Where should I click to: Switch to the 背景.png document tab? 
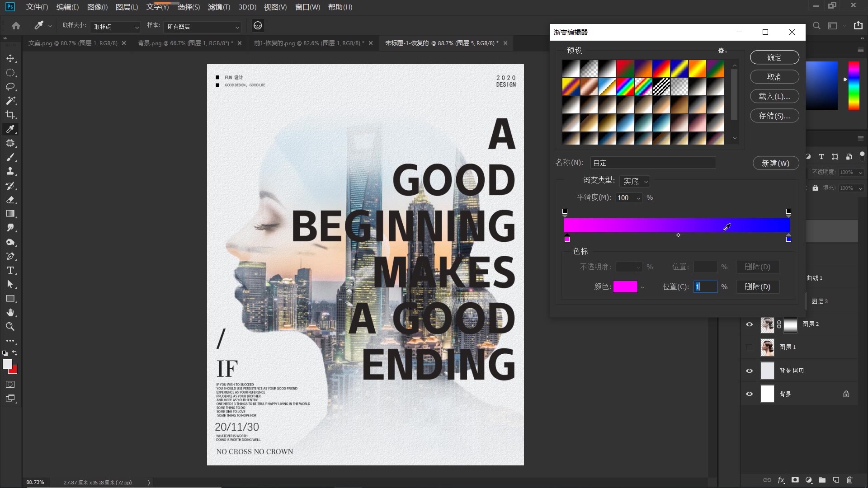(x=185, y=43)
